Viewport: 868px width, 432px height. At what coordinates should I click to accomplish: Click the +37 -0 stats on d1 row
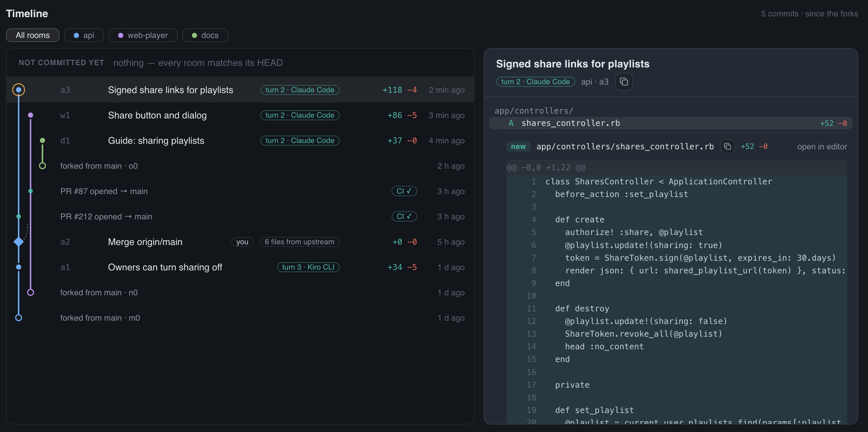point(402,141)
